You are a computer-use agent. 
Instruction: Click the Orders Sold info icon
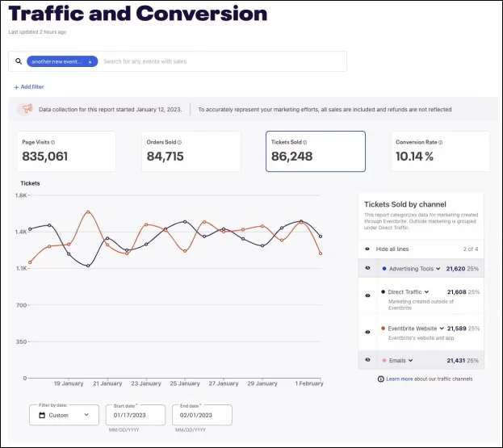179,142
